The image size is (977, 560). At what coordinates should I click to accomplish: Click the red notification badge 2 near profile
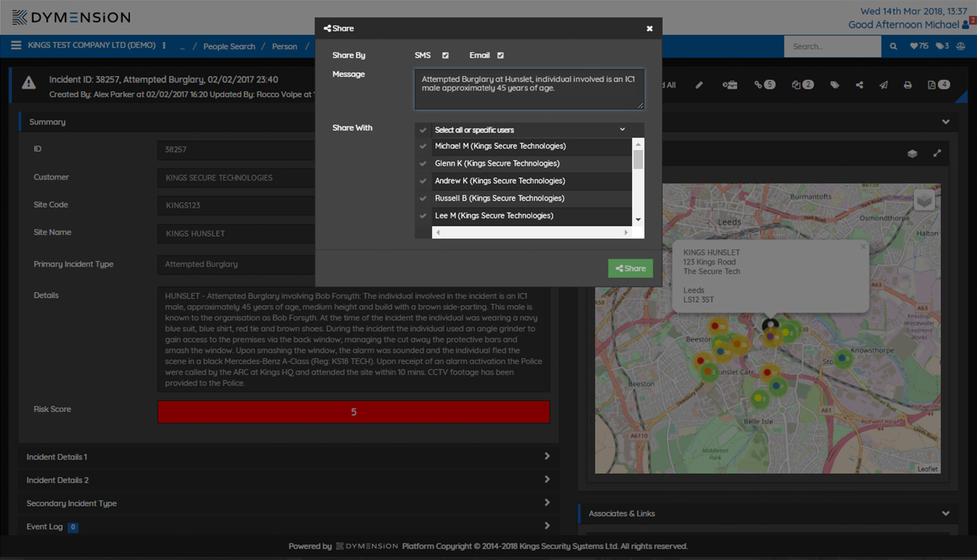973,20
